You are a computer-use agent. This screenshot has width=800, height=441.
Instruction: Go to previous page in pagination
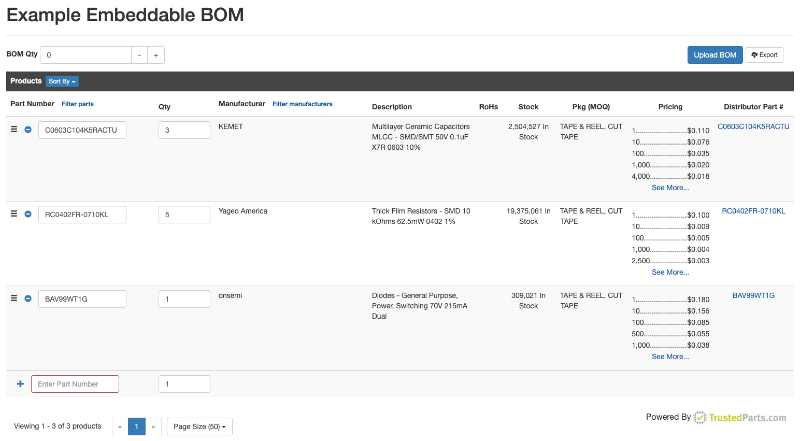point(120,427)
